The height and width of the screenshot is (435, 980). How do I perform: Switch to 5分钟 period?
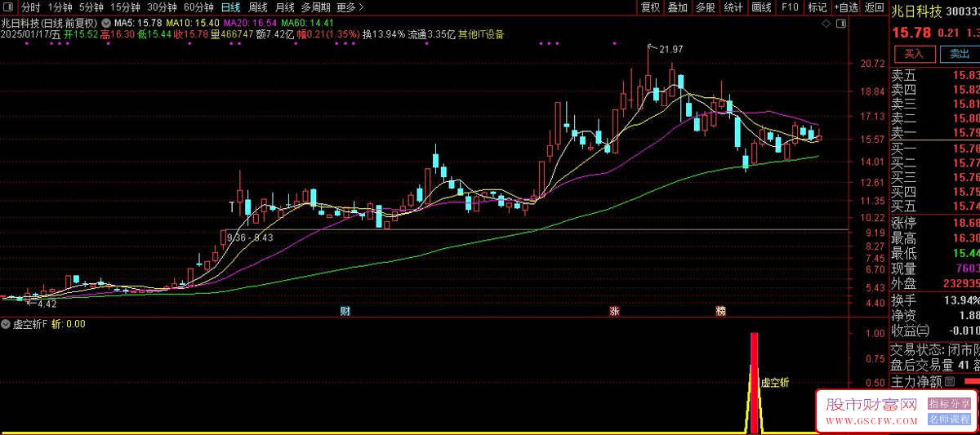[91, 7]
